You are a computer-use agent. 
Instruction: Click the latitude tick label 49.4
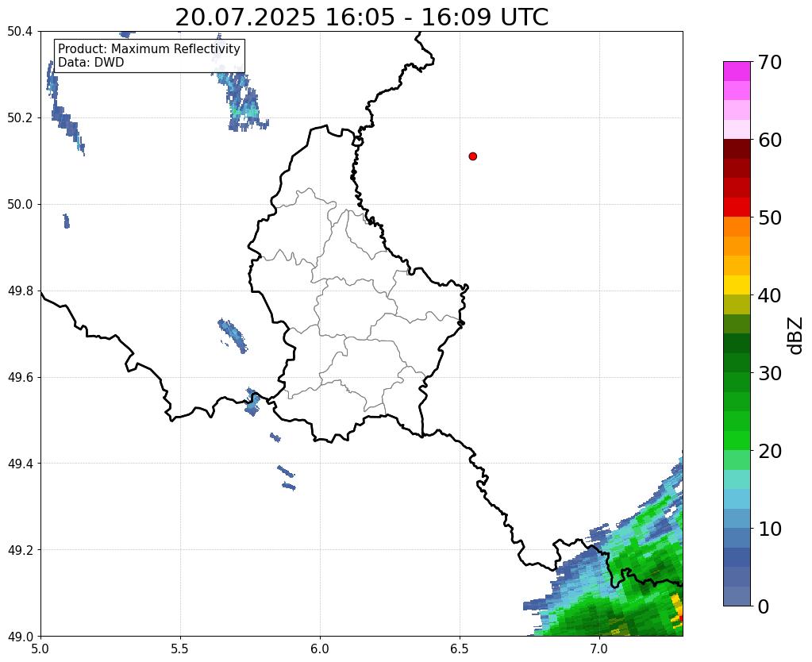click(x=20, y=464)
